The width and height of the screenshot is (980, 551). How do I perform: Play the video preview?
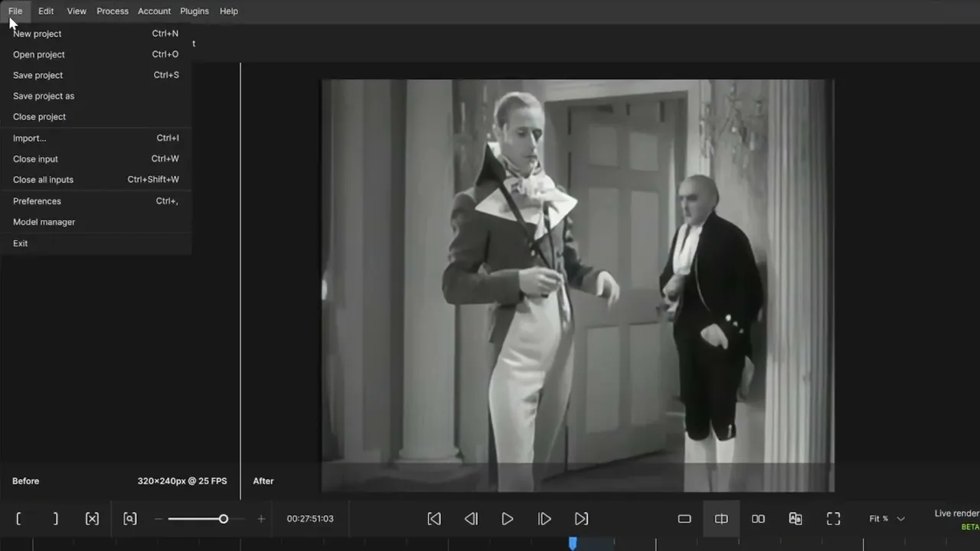508,519
